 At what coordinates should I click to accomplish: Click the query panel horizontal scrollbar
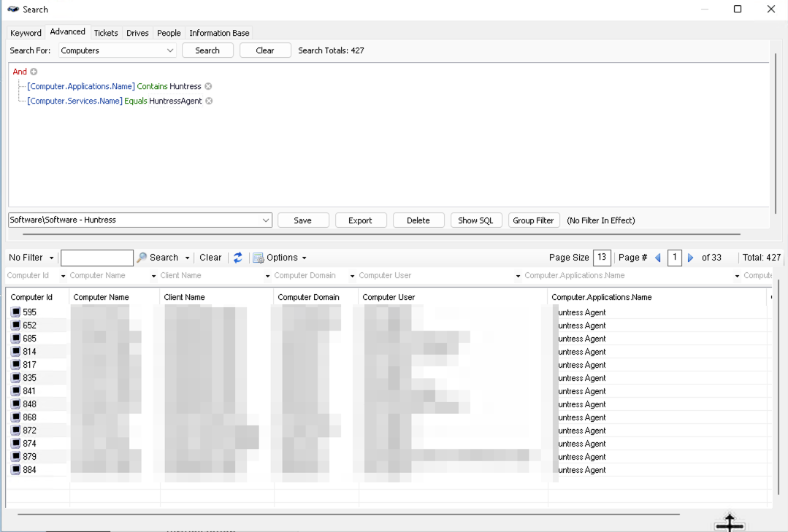click(x=381, y=234)
